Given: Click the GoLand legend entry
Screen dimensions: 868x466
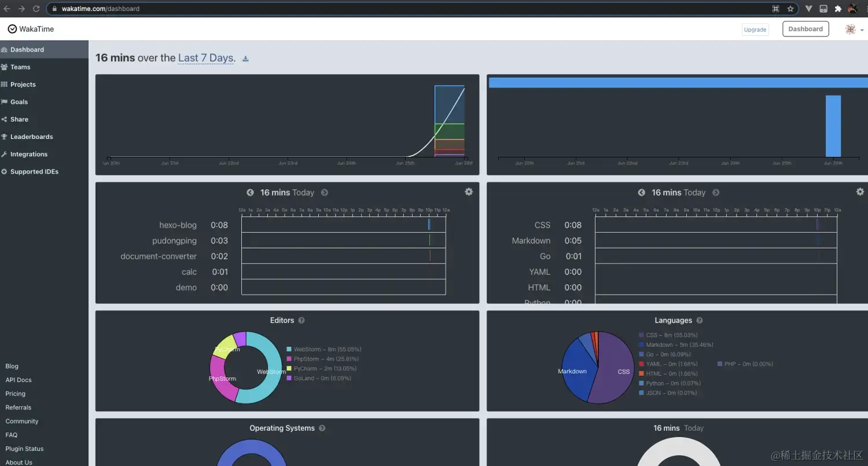Looking at the screenshot, I should (x=319, y=379).
